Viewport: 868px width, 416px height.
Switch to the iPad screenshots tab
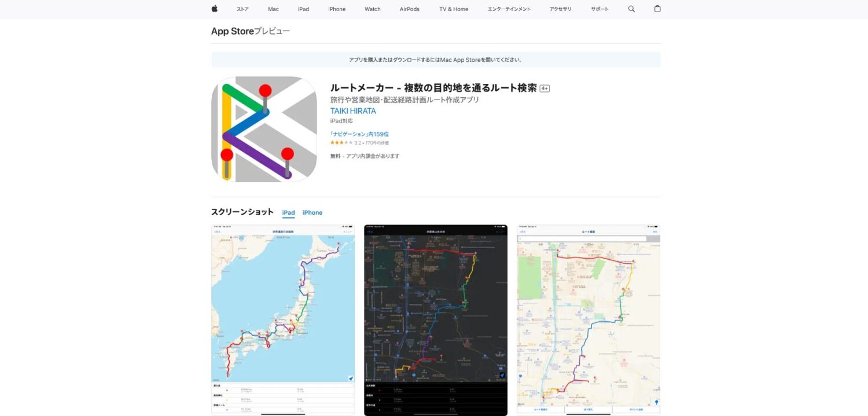(288, 213)
